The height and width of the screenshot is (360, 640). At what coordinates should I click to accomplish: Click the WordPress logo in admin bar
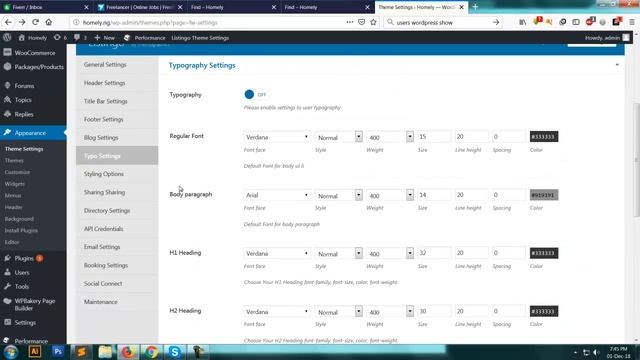7,38
